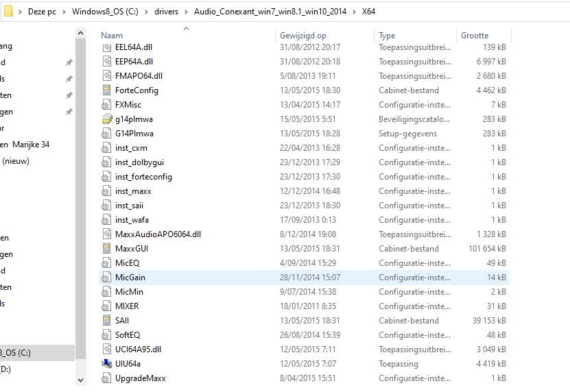Click Beveiligingscatalo... type cell
The image size is (570, 392).
click(414, 119)
